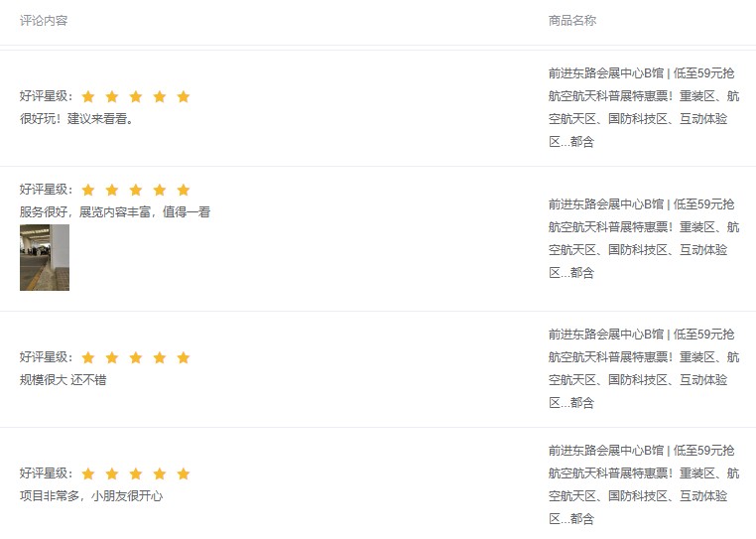Click fourth star in '项目非常多' review

pyautogui.click(x=160, y=473)
